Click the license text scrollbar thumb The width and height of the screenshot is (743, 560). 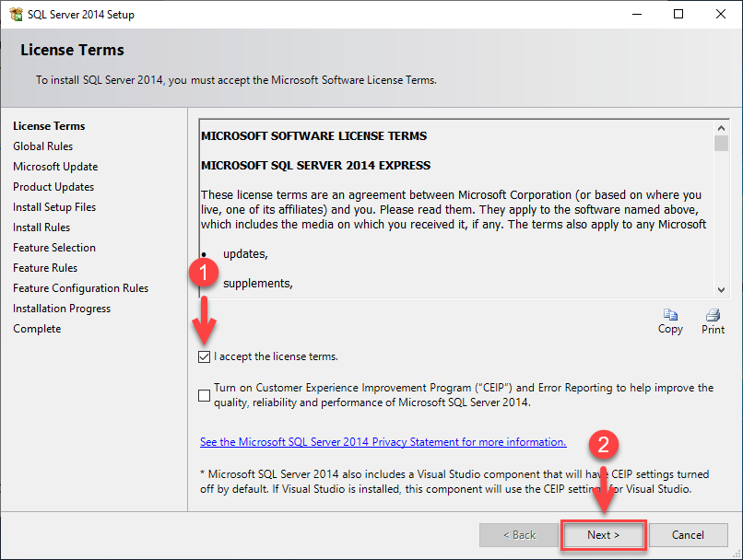coord(721,143)
